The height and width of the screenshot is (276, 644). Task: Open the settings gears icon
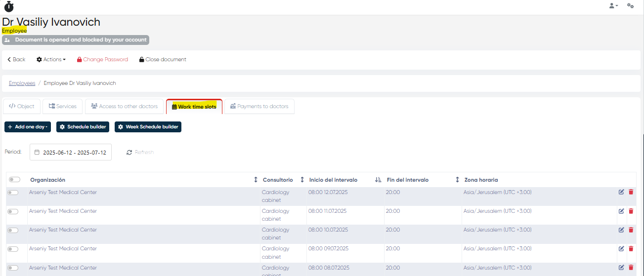point(630,6)
